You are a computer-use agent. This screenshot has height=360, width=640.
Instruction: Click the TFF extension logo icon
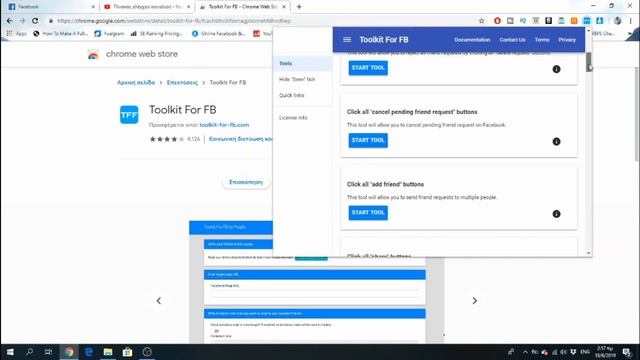coord(129,115)
